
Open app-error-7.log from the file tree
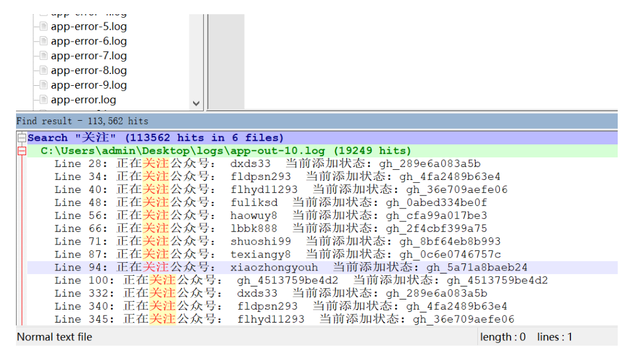click(88, 56)
